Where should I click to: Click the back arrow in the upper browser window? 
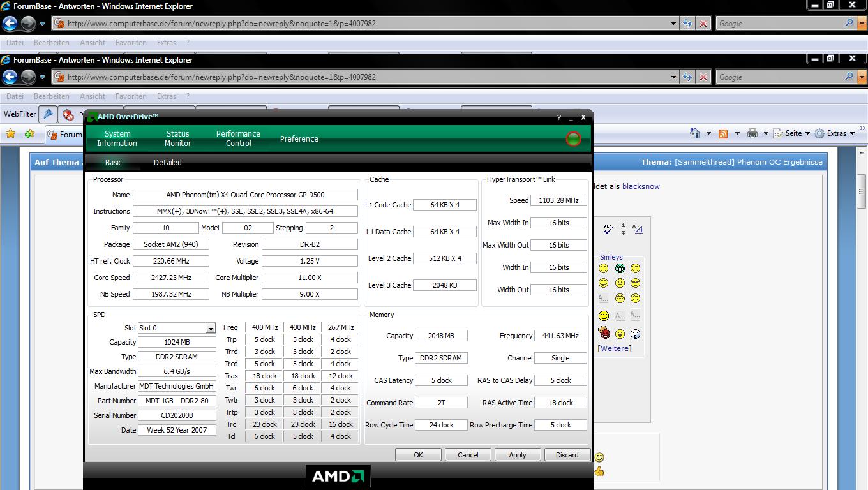tap(10, 24)
